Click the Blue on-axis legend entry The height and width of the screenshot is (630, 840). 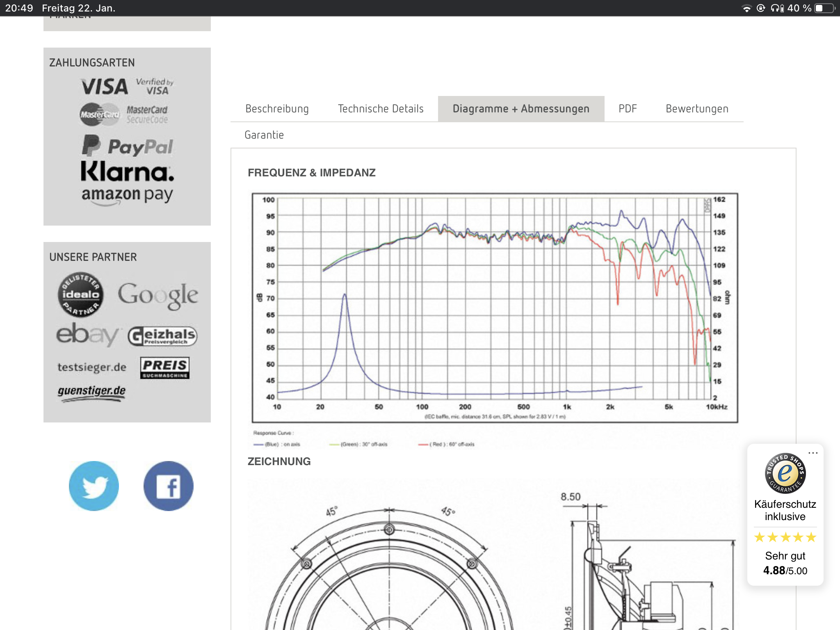[x=277, y=444]
